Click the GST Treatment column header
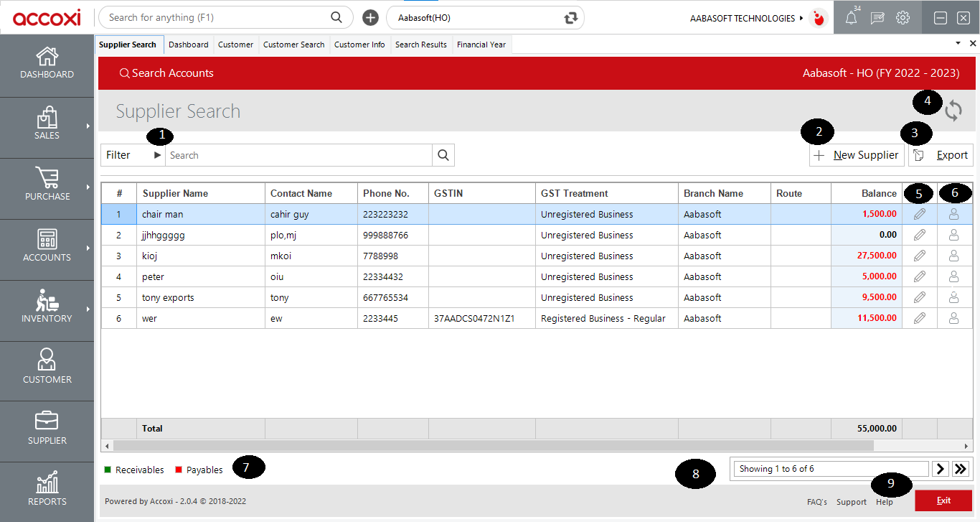 [x=607, y=193]
